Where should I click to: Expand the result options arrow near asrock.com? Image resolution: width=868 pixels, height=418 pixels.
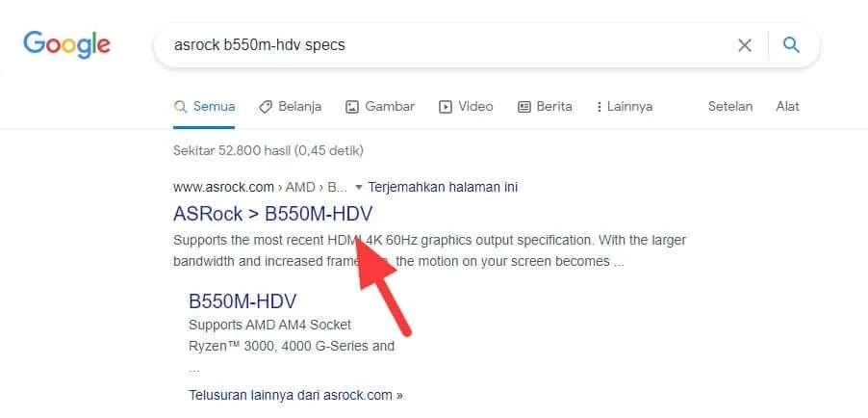pyautogui.click(x=358, y=188)
